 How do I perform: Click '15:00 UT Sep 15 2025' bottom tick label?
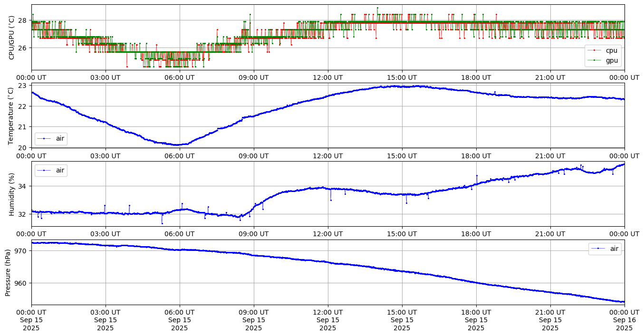coord(402,320)
